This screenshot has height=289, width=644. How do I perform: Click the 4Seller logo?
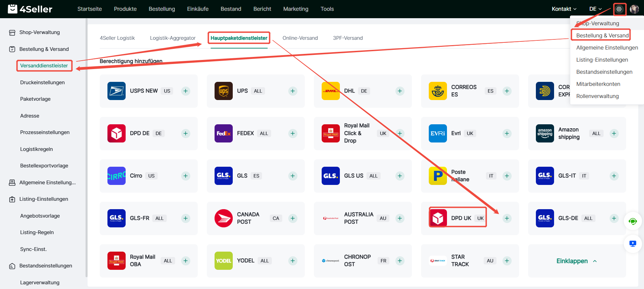click(x=30, y=9)
